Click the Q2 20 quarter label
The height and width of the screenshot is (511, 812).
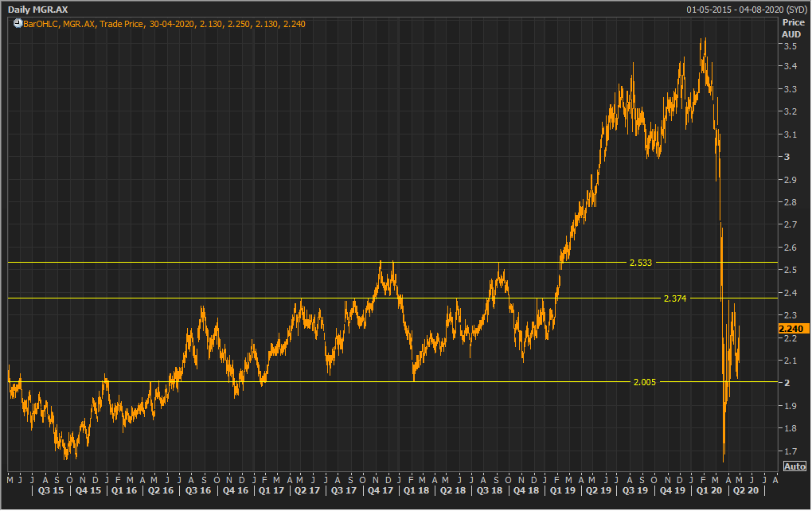point(746,490)
